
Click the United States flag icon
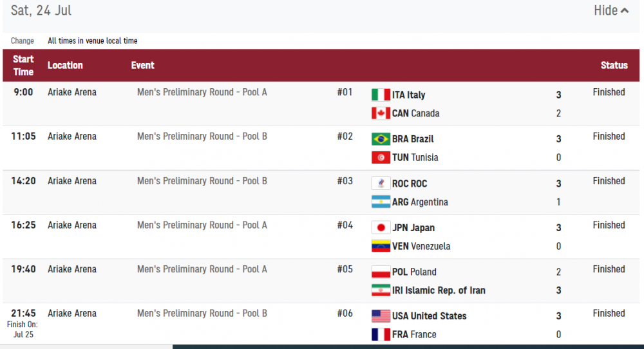point(381,316)
